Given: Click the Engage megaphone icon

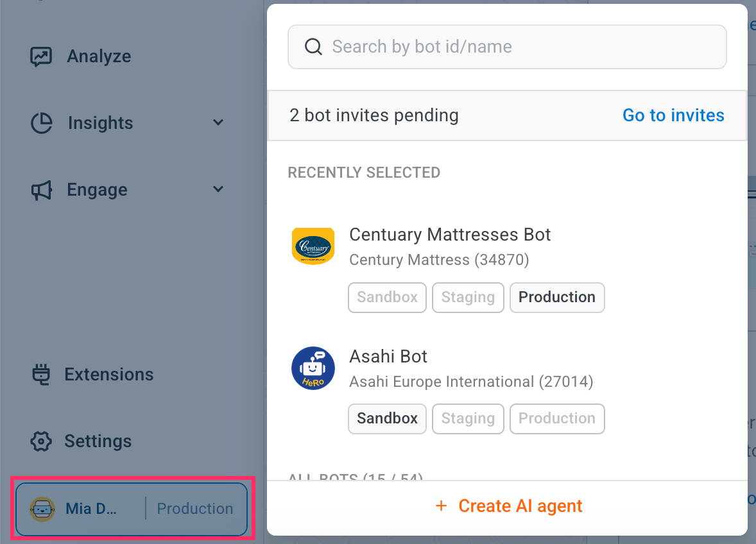Looking at the screenshot, I should (x=42, y=190).
